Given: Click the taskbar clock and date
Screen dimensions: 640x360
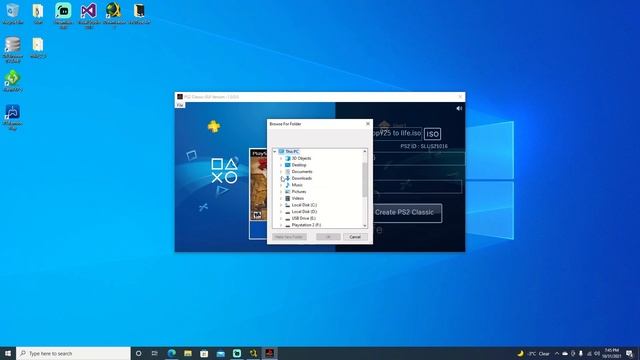Looking at the screenshot, I should pyautogui.click(x=612, y=353).
